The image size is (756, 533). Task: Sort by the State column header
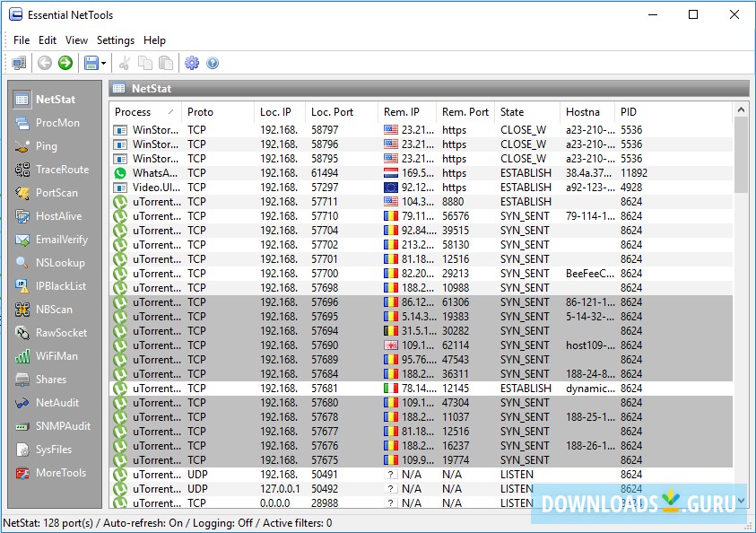526,112
